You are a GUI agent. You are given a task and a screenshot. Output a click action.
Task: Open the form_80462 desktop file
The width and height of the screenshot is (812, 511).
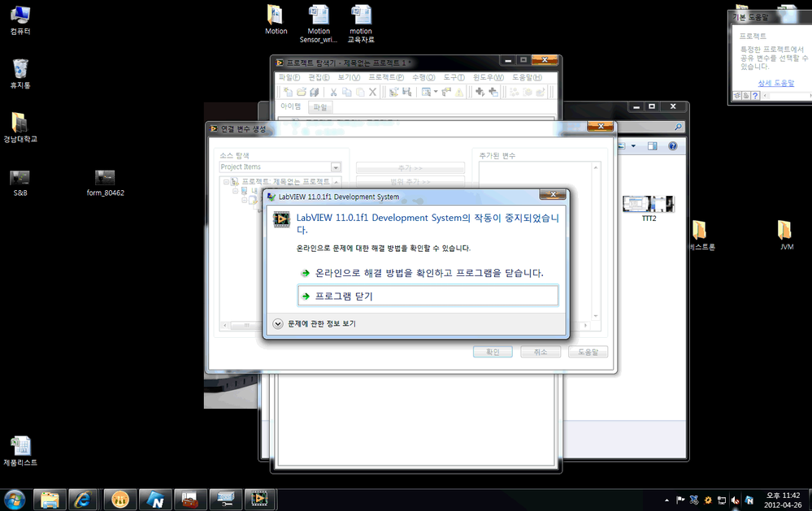[105, 183]
